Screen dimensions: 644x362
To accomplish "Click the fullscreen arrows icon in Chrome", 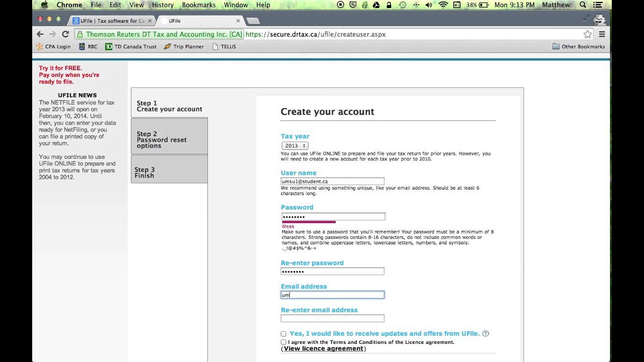I will 586,19.
